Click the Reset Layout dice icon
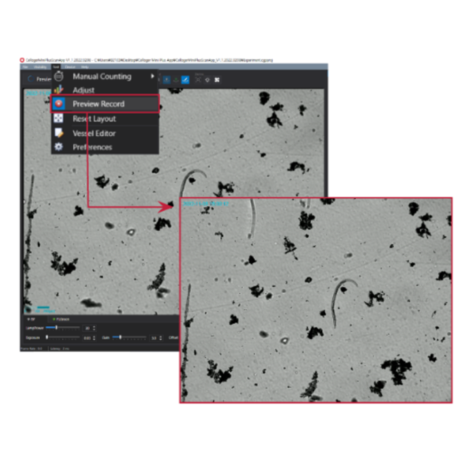Viewport: 476px width, 476px height. pyautogui.click(x=59, y=119)
